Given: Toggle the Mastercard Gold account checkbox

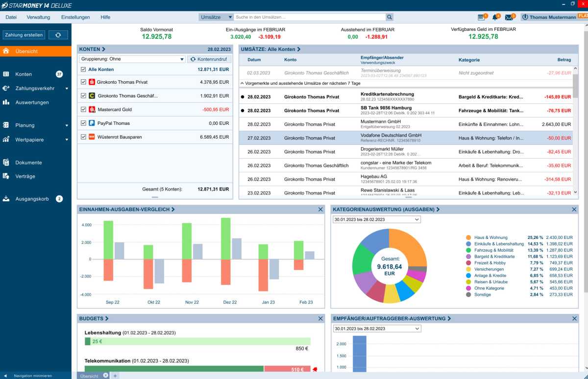Looking at the screenshot, I should (x=83, y=110).
